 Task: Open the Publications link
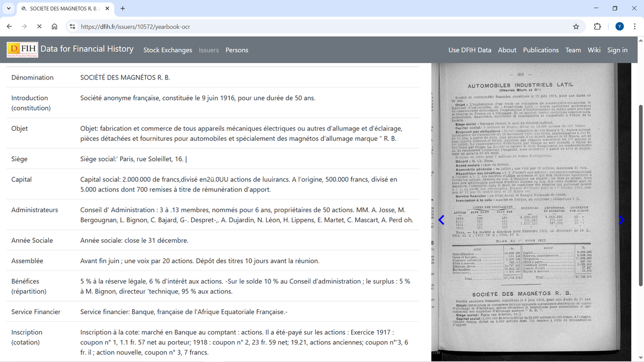[541, 50]
